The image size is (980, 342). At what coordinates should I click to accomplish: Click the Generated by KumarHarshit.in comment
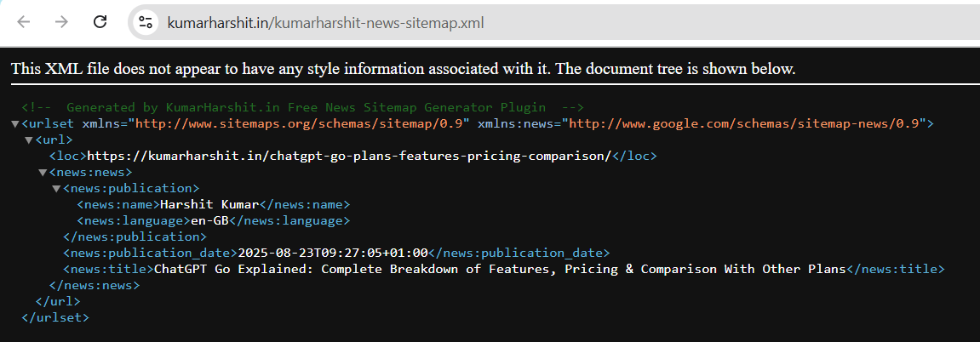[302, 107]
